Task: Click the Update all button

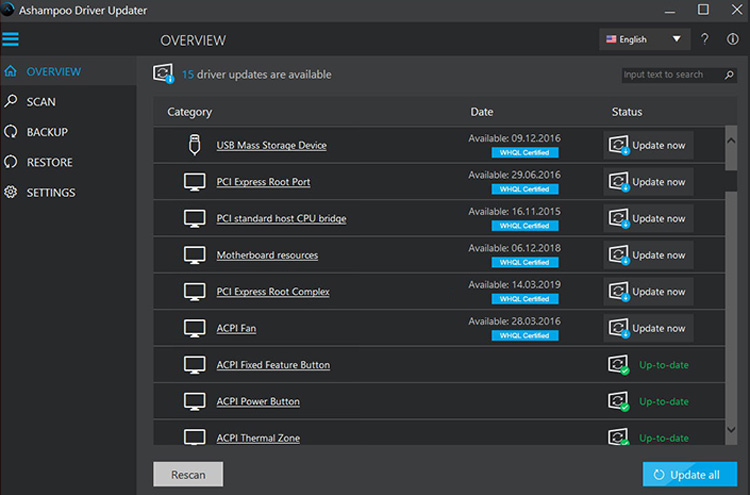Action: [689, 474]
